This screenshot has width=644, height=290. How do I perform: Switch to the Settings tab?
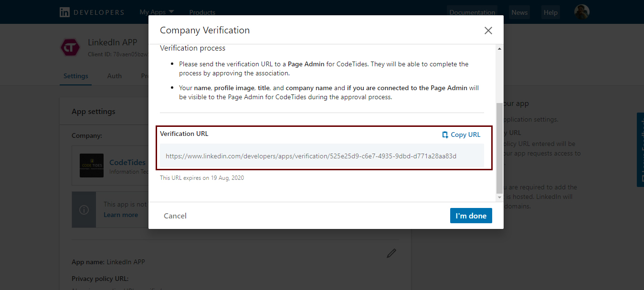tap(75, 76)
